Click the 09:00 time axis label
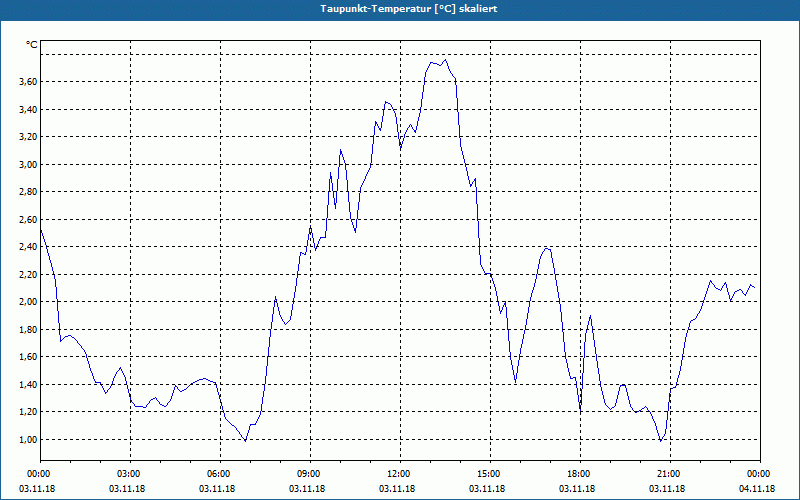Screen dimensions: 800x500 [310, 474]
